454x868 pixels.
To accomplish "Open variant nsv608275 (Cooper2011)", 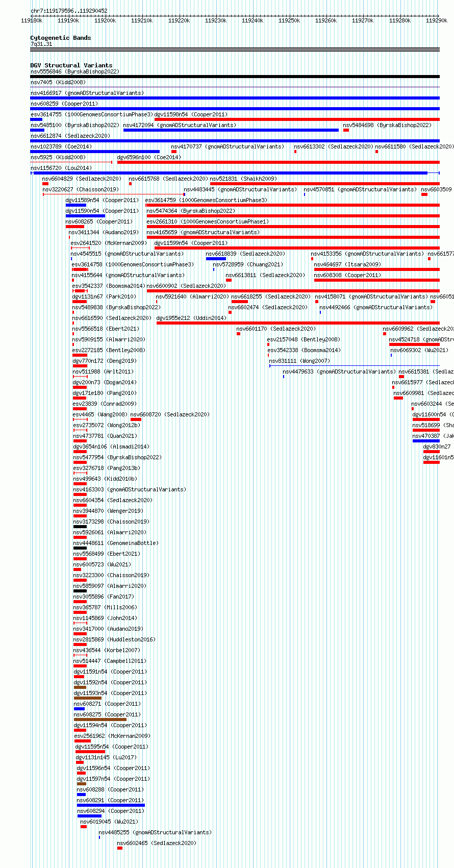I will (107, 714).
